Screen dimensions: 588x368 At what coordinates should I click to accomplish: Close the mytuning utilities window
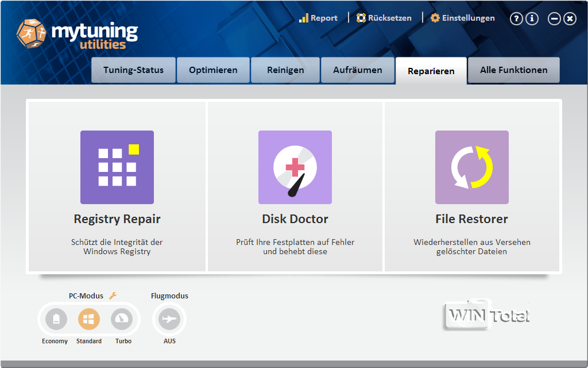click(570, 18)
